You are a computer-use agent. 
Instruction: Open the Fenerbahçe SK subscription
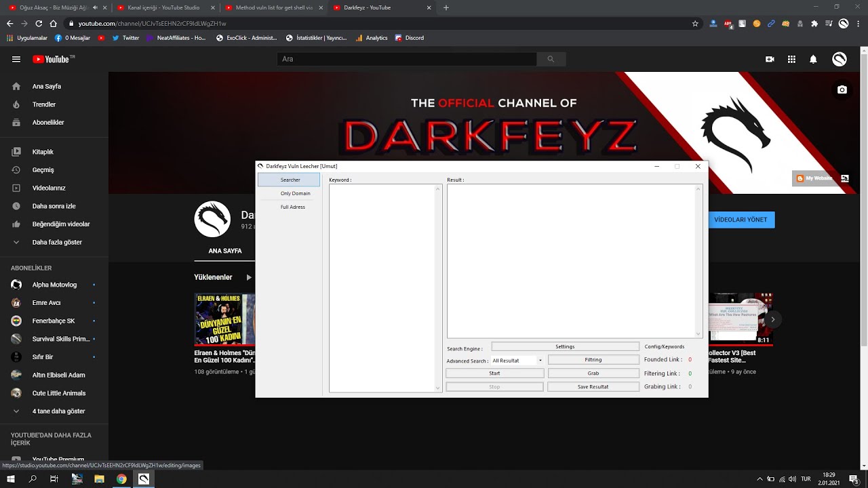(x=54, y=321)
